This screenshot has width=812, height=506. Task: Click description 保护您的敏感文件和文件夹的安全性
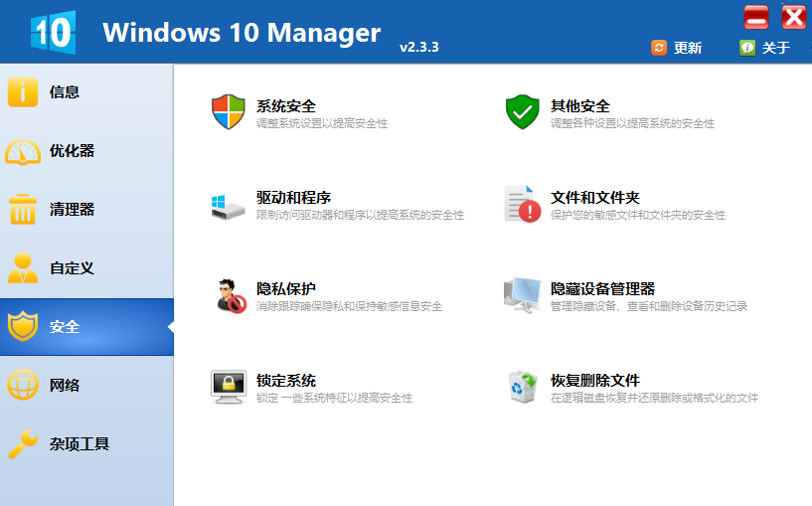click(637, 215)
